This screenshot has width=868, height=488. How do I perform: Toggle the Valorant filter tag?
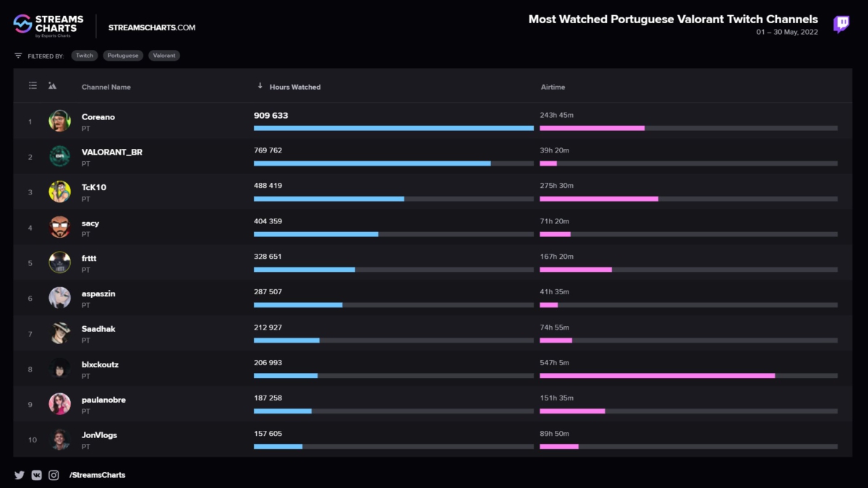[164, 56]
